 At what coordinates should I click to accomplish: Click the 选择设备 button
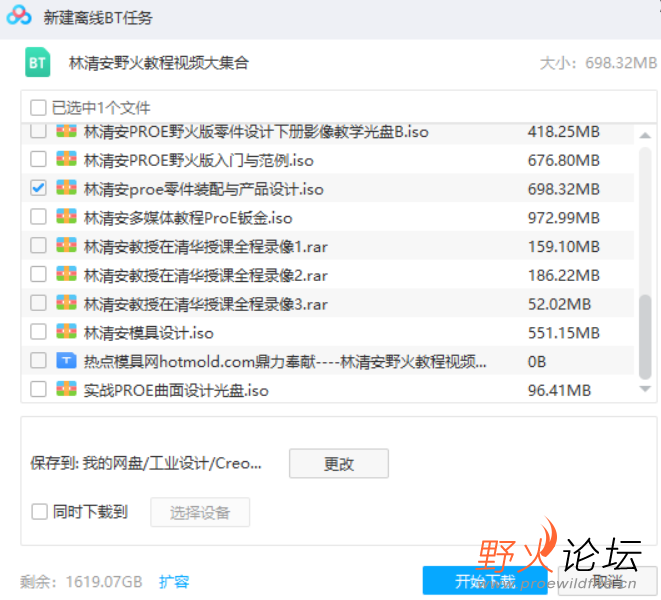coord(200,512)
